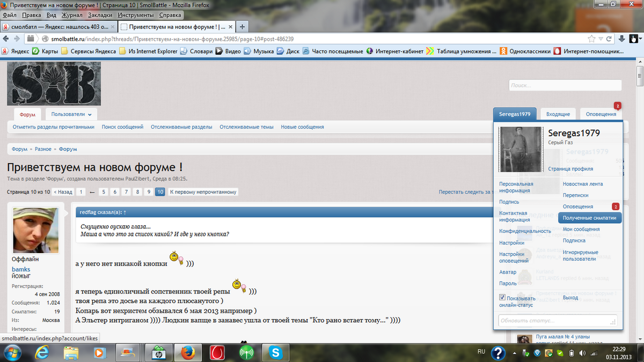This screenshot has width=644, height=362.
Task: Jump to К первому непрочитанному
Action: pyautogui.click(x=203, y=192)
